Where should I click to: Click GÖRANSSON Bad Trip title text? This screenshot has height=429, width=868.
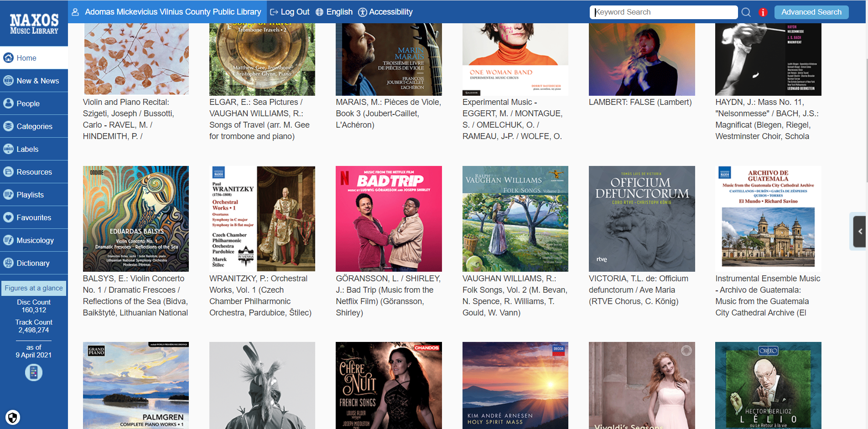[x=388, y=295]
